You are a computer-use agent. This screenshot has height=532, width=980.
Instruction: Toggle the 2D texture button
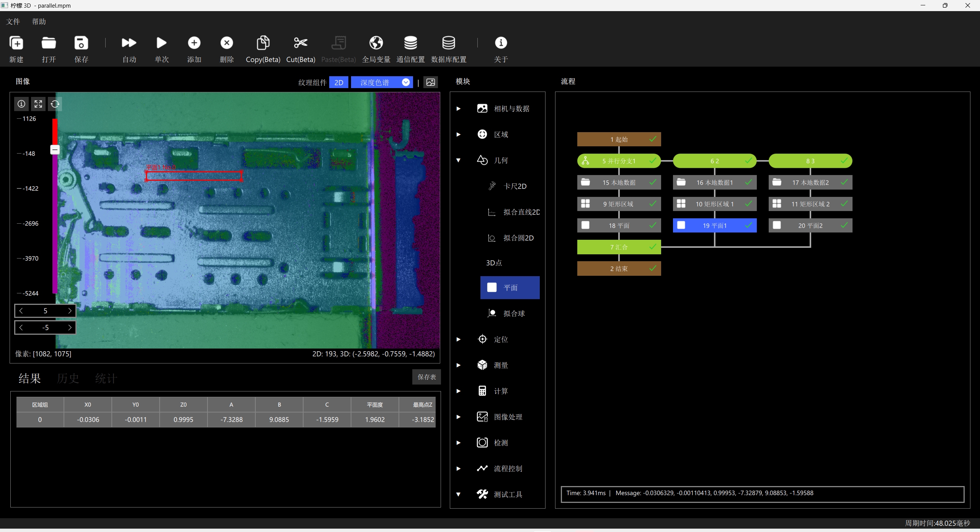click(339, 82)
